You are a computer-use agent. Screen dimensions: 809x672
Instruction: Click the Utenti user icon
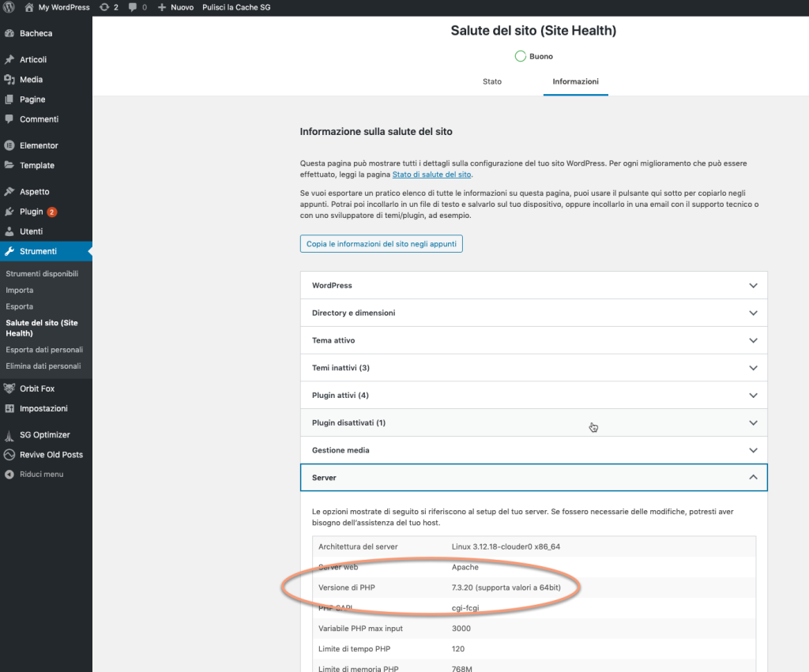tap(9, 231)
